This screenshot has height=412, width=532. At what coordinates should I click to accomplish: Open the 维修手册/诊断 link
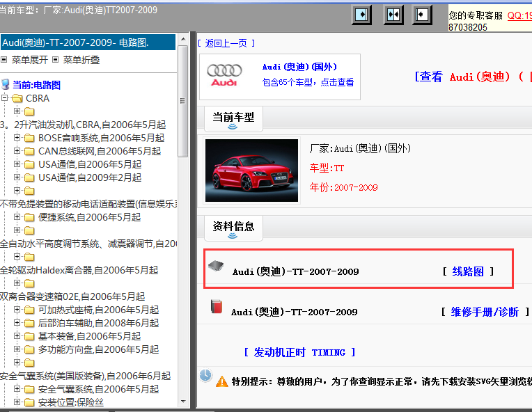(x=485, y=312)
